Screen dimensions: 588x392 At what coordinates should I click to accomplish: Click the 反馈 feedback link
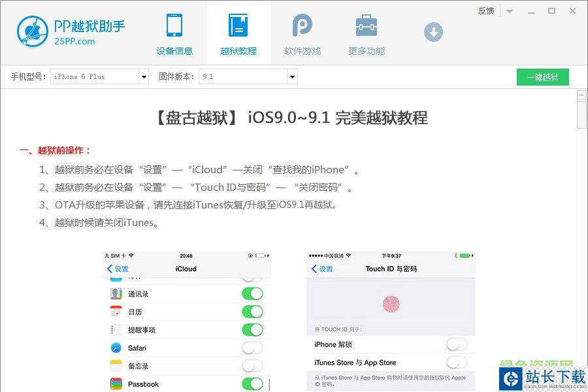click(x=486, y=11)
